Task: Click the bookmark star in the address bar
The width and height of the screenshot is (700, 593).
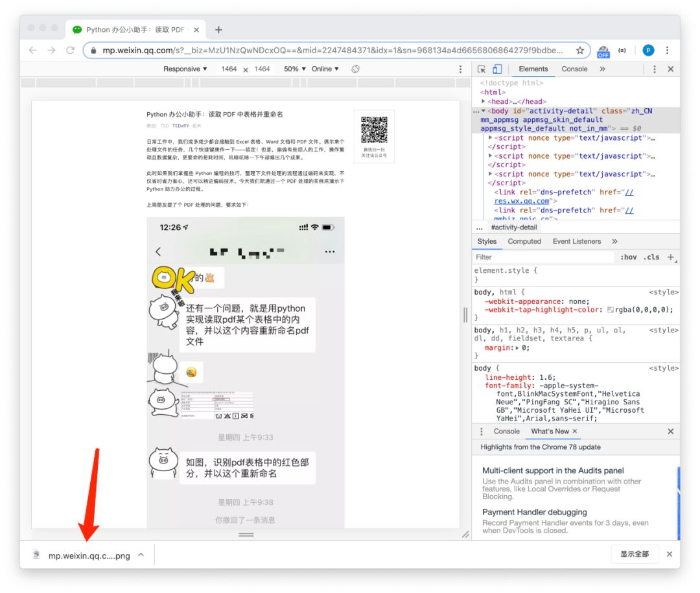Action: (x=581, y=50)
